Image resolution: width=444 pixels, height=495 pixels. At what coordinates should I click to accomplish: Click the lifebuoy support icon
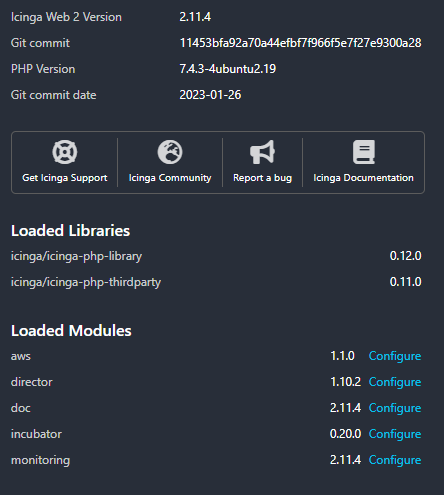point(65,152)
